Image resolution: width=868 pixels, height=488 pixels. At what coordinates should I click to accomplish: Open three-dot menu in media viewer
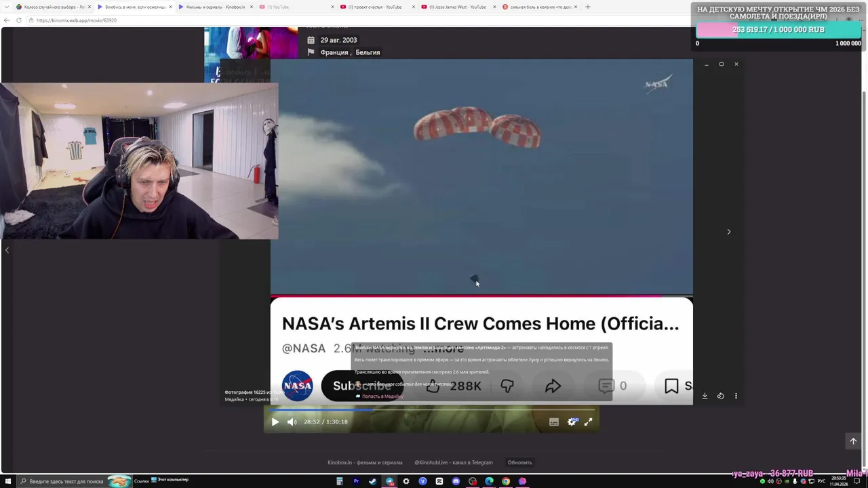pos(736,396)
